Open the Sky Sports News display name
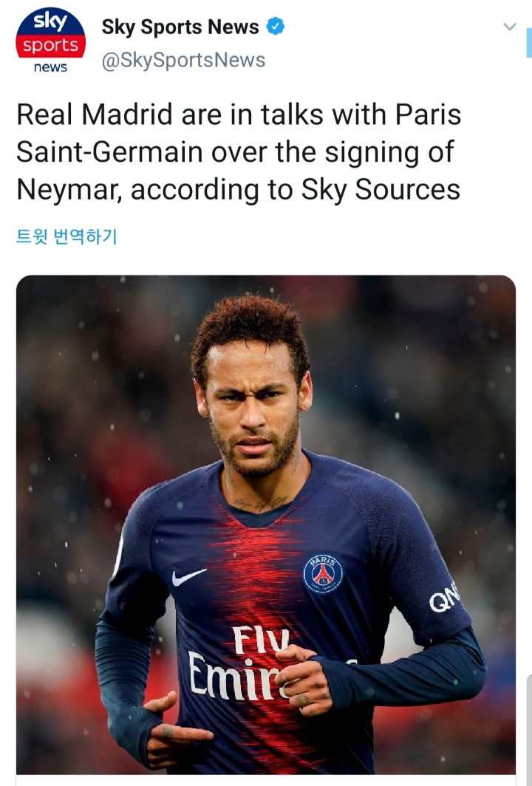The width and height of the screenshot is (532, 786). (180, 27)
